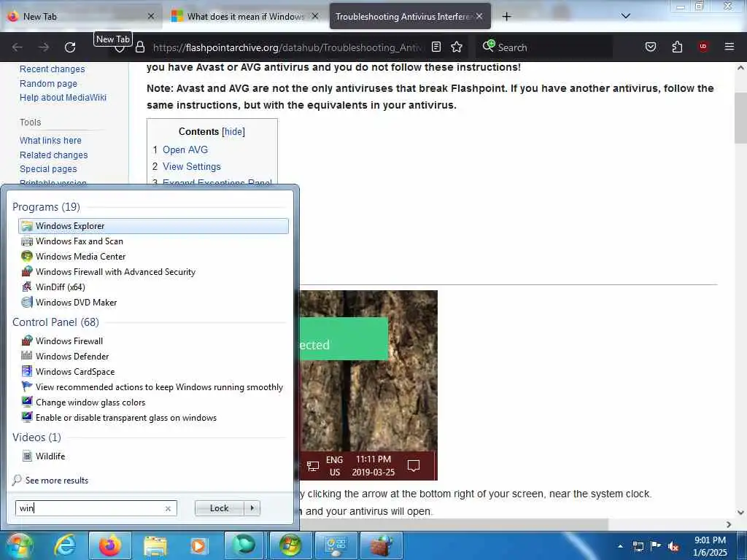
Task: Open 'View recommended actions to keep Windows running smoothly'
Action: [x=153, y=386]
